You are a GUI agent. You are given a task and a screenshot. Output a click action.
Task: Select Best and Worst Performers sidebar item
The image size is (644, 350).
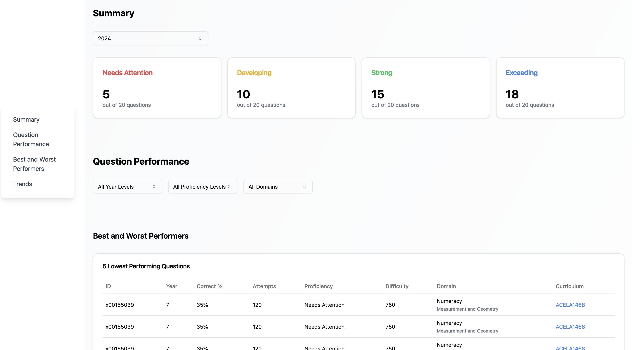(x=34, y=164)
